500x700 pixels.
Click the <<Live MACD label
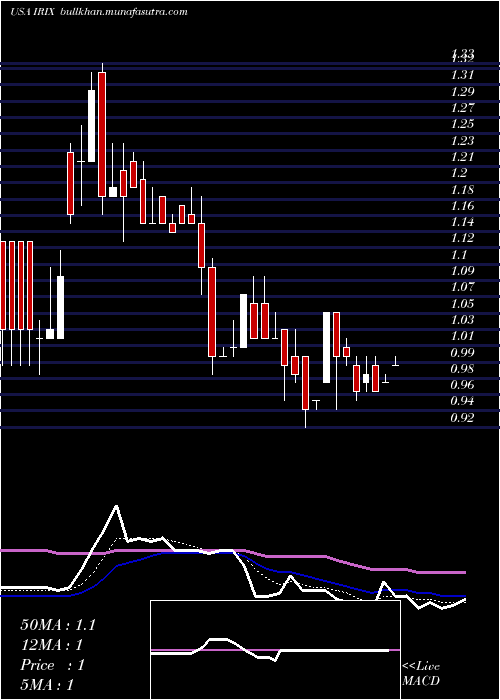421,674
